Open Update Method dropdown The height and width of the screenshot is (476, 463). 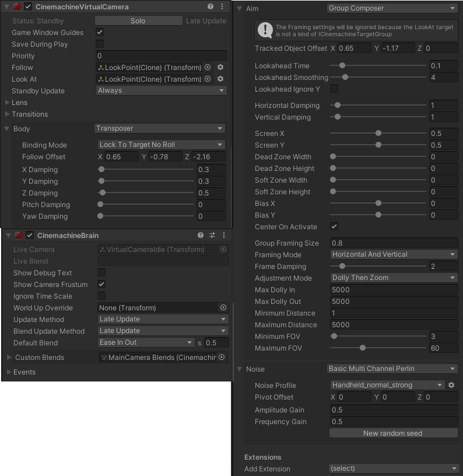(163, 319)
